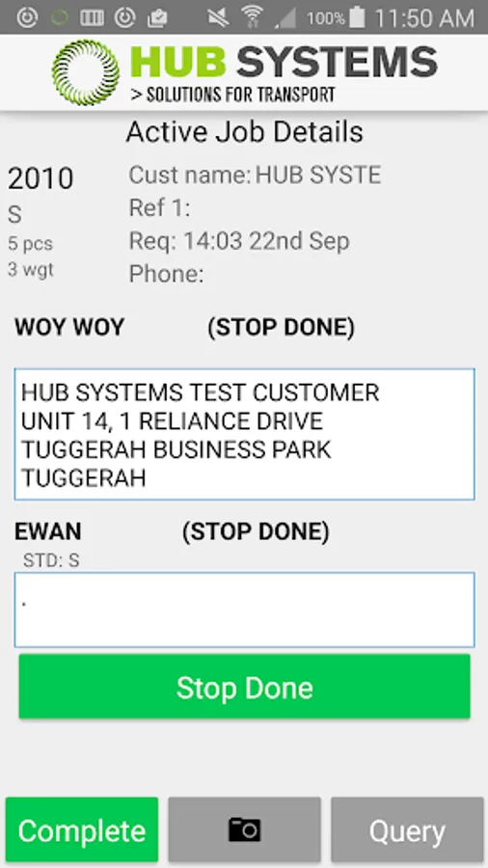Tap the cellular signal strength icon
The width and height of the screenshot is (488, 868).
pos(285,18)
